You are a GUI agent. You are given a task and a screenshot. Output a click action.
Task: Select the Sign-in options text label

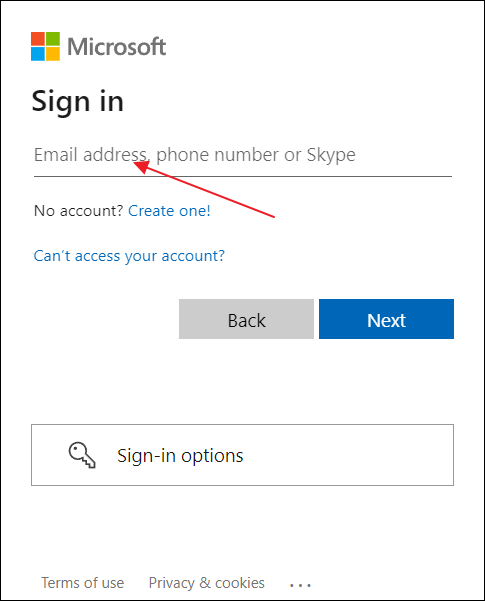[x=180, y=456]
